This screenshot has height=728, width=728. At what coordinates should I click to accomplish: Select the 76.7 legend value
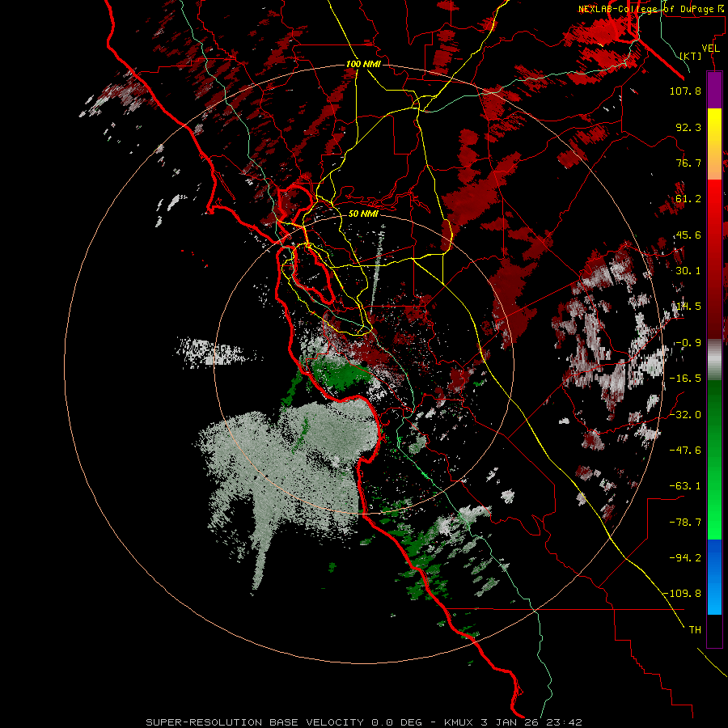pyautogui.click(x=688, y=163)
